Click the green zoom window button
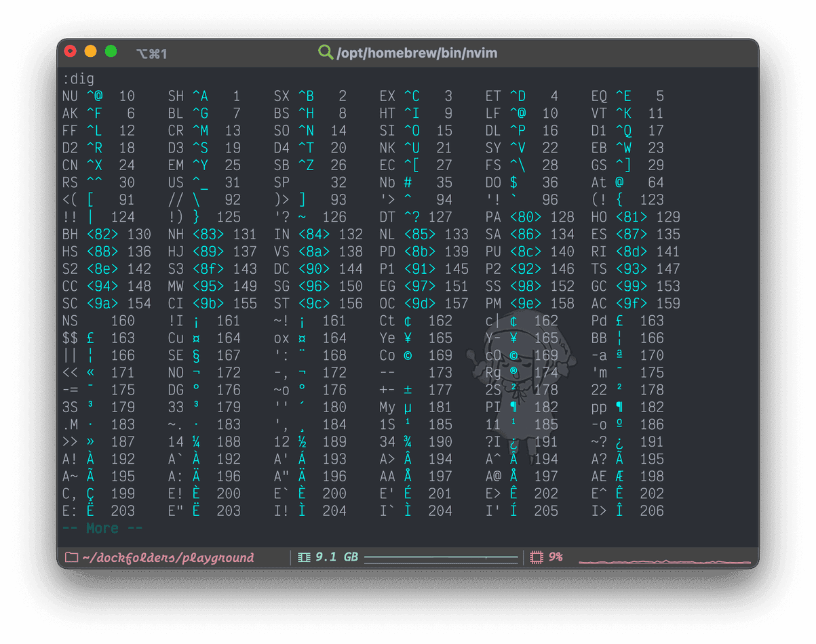 [111, 52]
